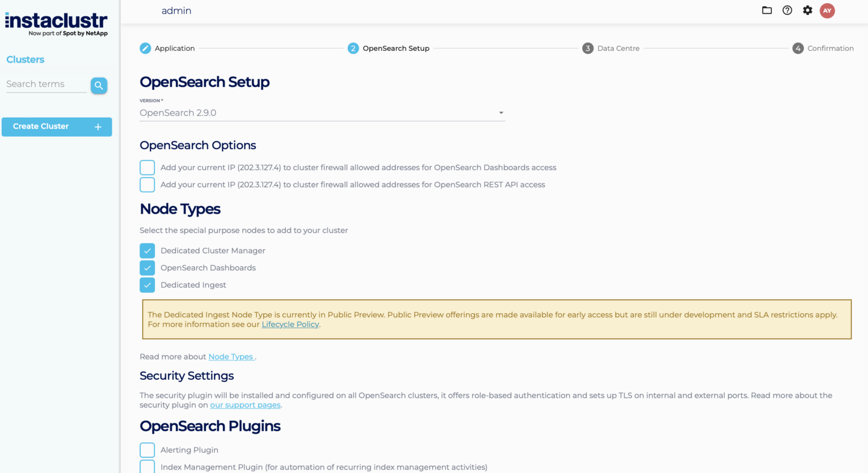Enable the Alerting Plugin
This screenshot has height=473, width=868.
[147, 449]
